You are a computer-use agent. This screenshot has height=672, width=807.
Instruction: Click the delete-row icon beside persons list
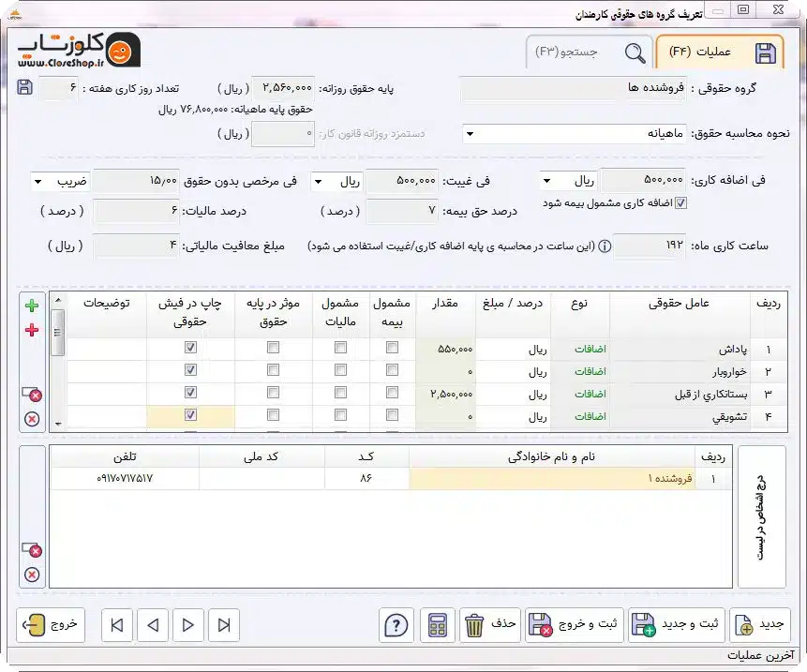[32, 550]
